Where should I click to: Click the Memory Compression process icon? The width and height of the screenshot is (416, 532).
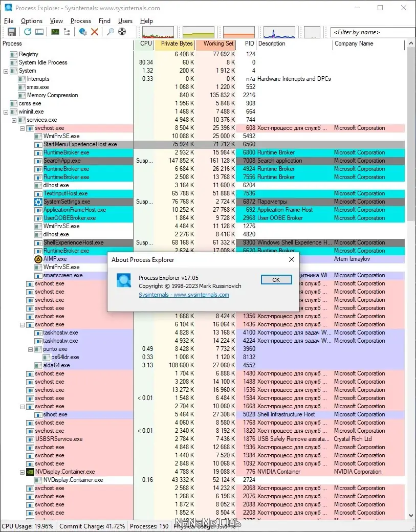[x=21, y=95]
